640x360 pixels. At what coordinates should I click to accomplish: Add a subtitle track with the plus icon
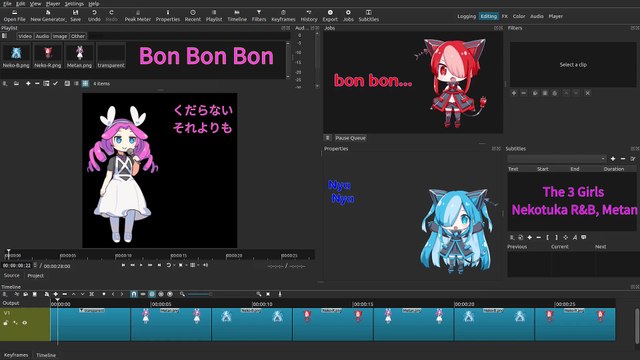point(613,159)
